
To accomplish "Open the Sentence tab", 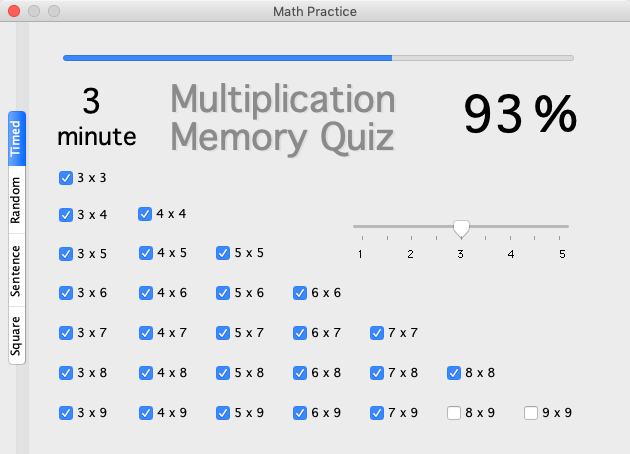I will [17, 270].
